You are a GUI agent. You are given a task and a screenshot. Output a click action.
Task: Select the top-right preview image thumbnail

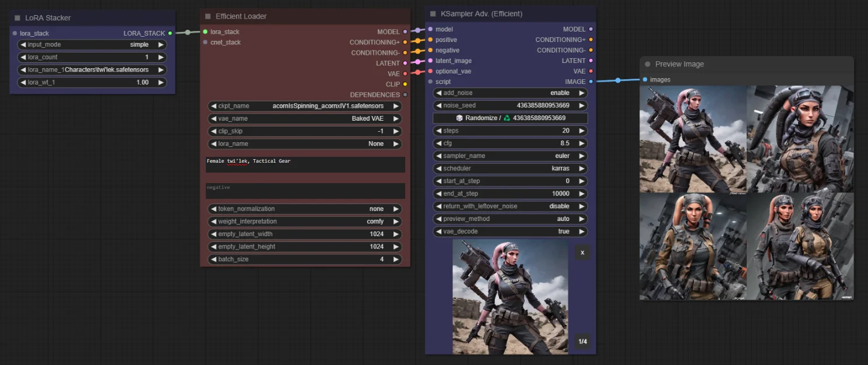pyautogui.click(x=800, y=139)
